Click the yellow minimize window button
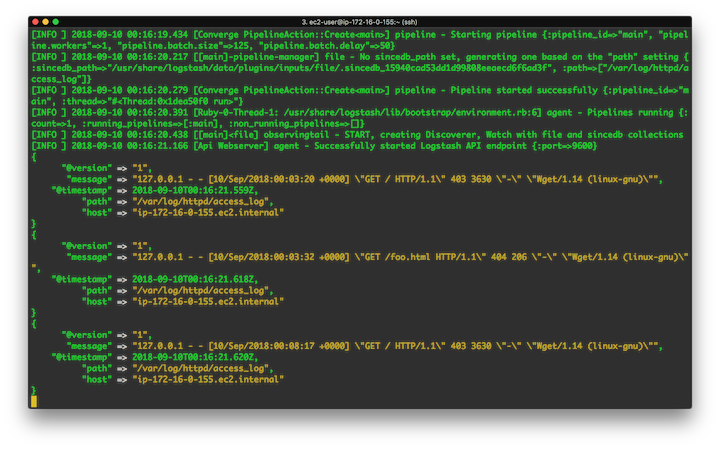The image size is (720, 449). [45, 22]
